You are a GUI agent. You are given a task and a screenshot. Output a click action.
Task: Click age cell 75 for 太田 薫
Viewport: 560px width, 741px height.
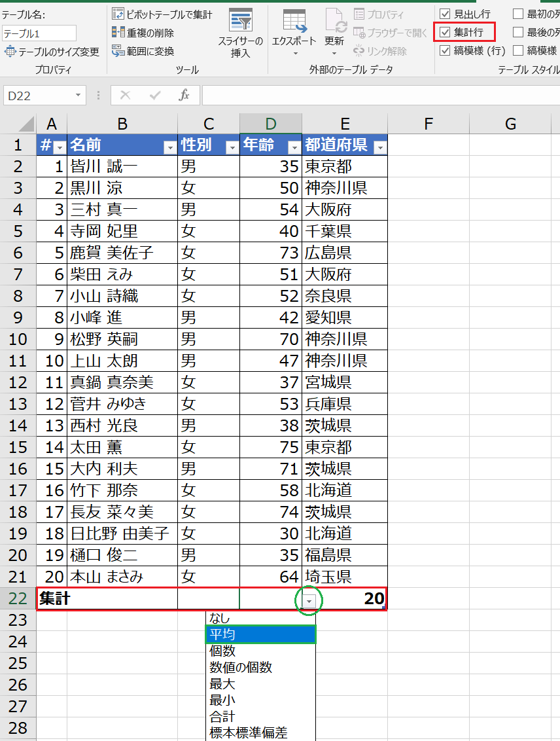pos(271,447)
